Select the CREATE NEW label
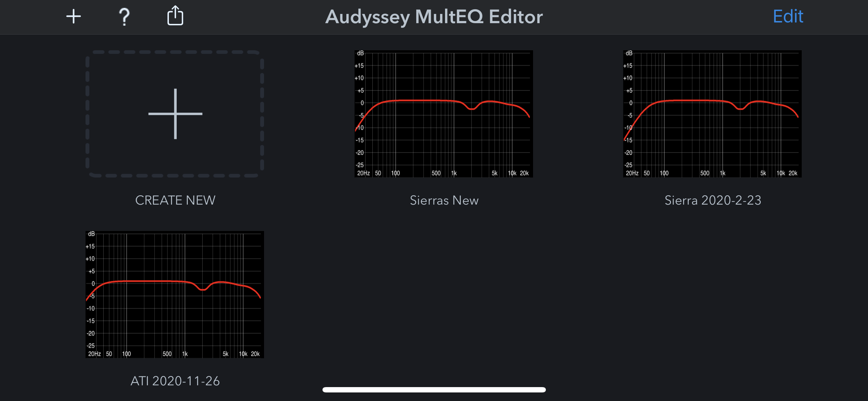This screenshot has width=868, height=401. (x=175, y=200)
